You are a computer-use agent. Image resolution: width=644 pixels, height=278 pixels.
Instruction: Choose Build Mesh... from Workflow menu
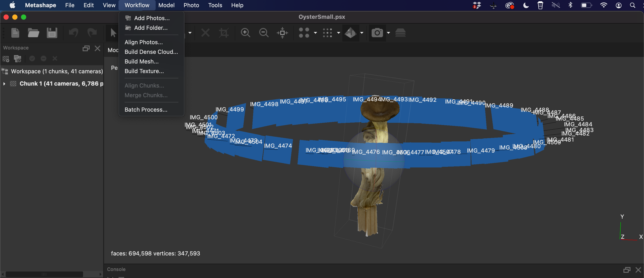coord(151,61)
